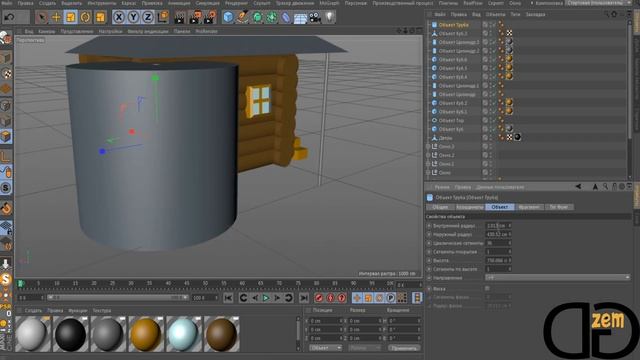This screenshot has width=640, height=360.
Task: Click the Применить button
Action: pyautogui.click(x=403, y=348)
